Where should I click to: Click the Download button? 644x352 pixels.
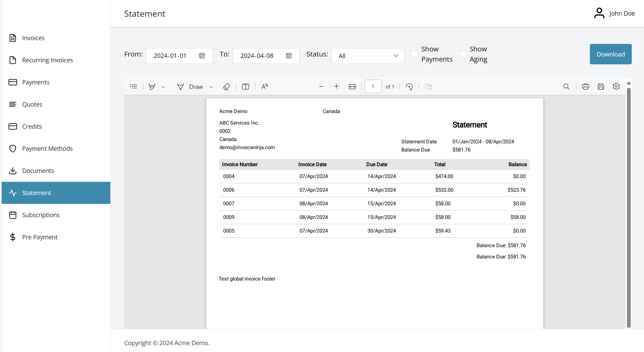pyautogui.click(x=610, y=54)
